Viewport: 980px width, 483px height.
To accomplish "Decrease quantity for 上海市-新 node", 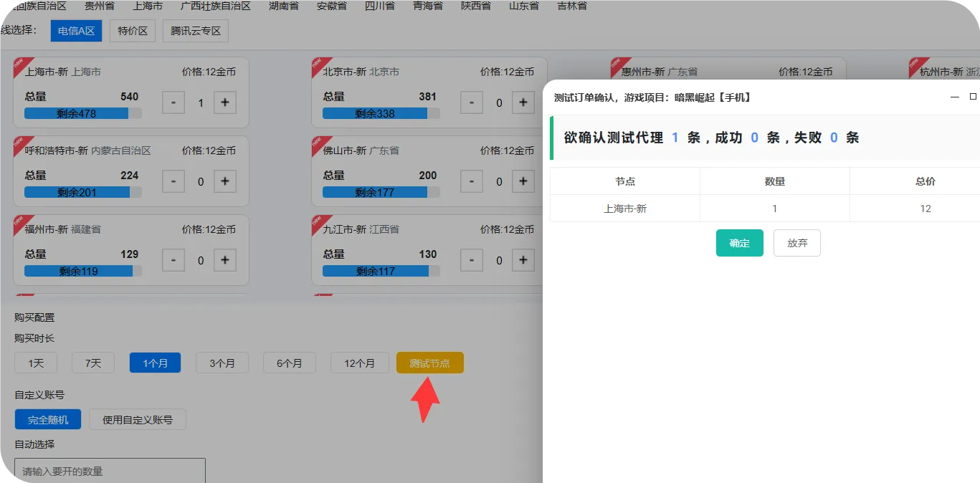I will point(173,102).
